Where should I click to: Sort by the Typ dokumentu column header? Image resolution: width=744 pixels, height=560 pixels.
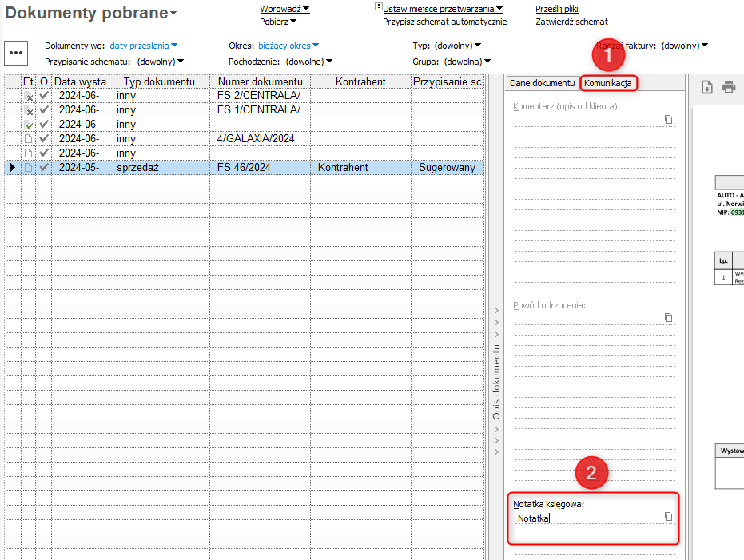point(160,81)
